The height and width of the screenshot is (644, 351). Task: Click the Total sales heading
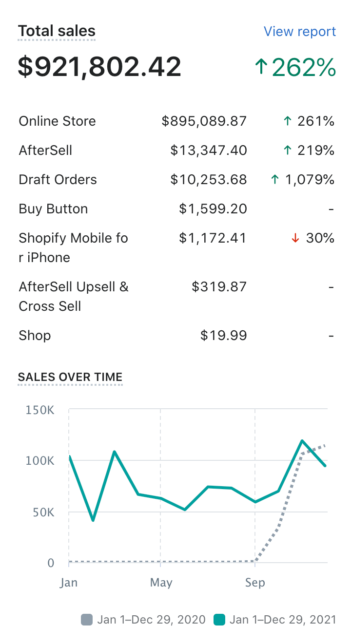[x=57, y=32]
